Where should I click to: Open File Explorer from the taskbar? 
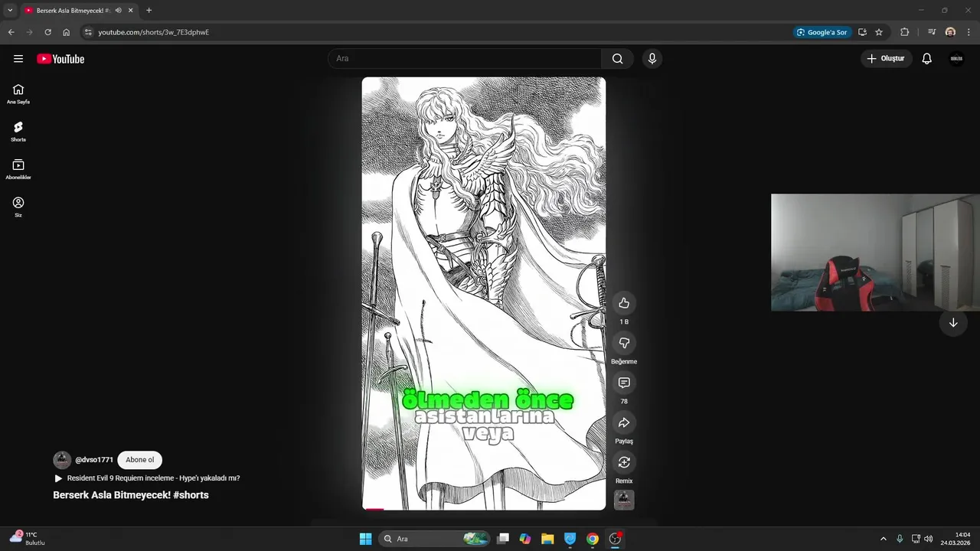click(547, 539)
